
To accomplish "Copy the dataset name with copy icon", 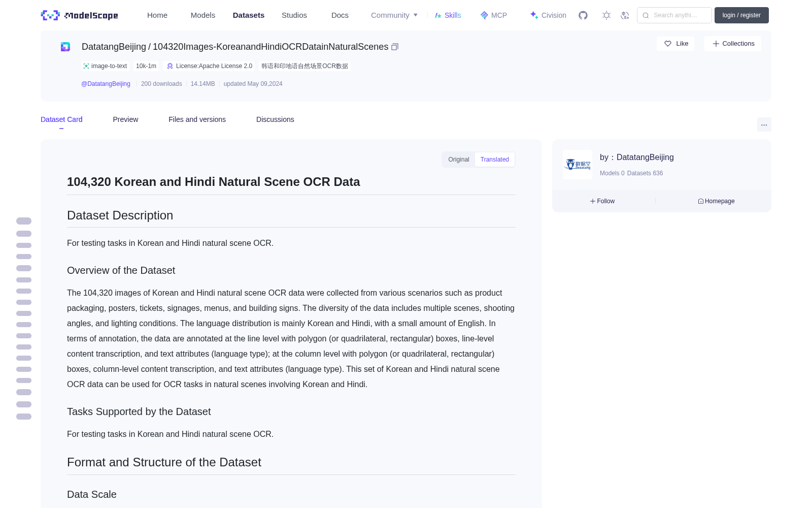I will 395,47.
